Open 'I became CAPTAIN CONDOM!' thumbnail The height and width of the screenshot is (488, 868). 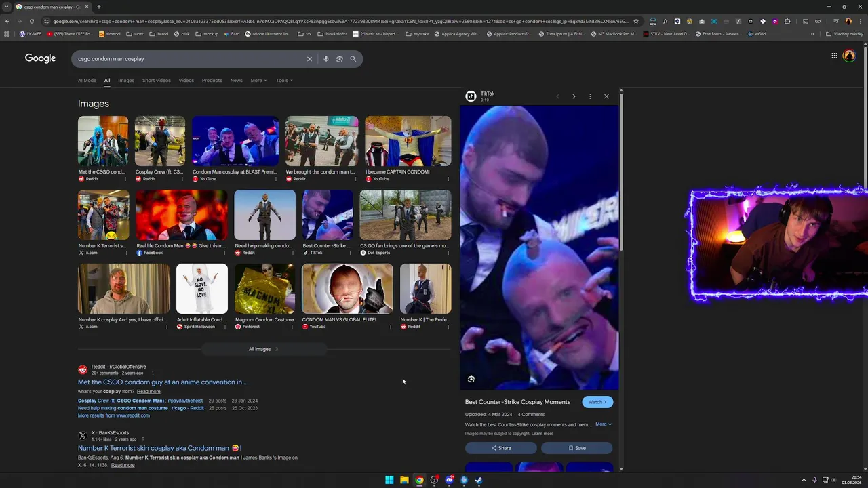408,141
